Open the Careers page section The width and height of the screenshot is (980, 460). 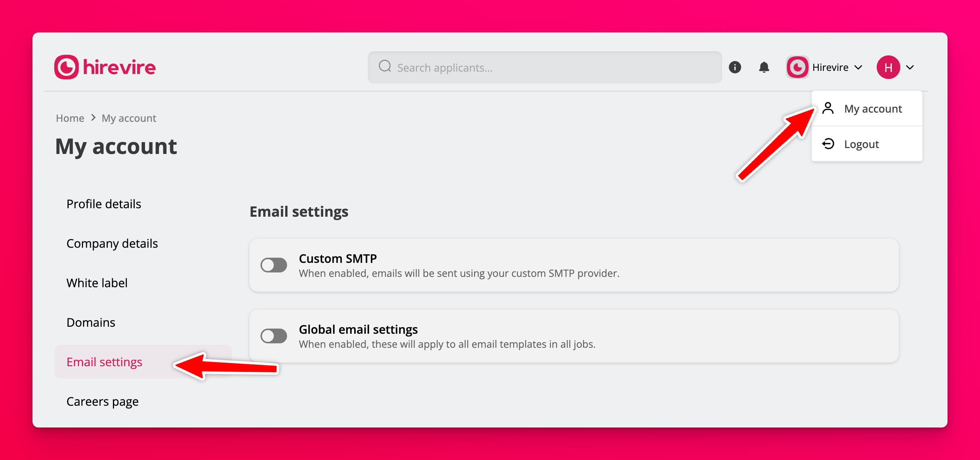102,401
